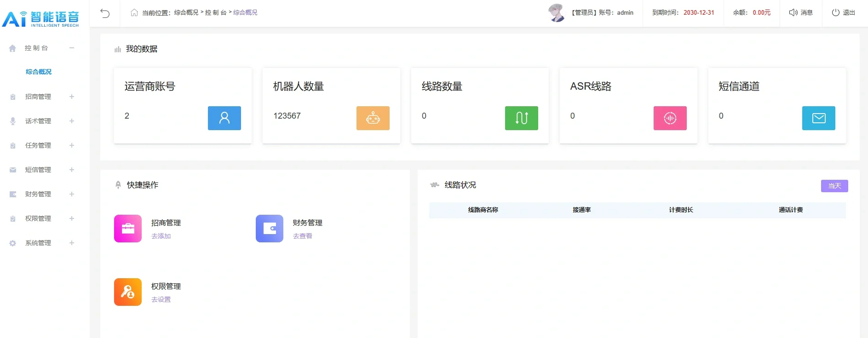Click the orange key icon for 权限管理
The width and height of the screenshot is (868, 338).
(128, 292)
